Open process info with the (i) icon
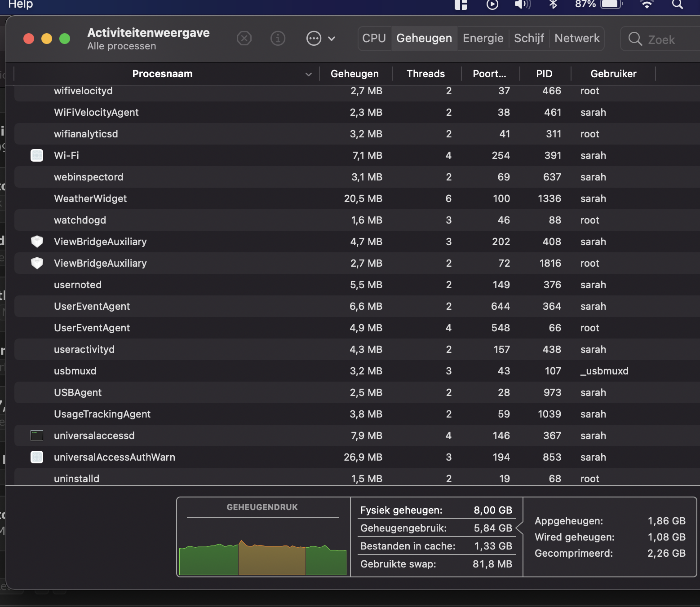This screenshot has width=700, height=607. [x=278, y=39]
